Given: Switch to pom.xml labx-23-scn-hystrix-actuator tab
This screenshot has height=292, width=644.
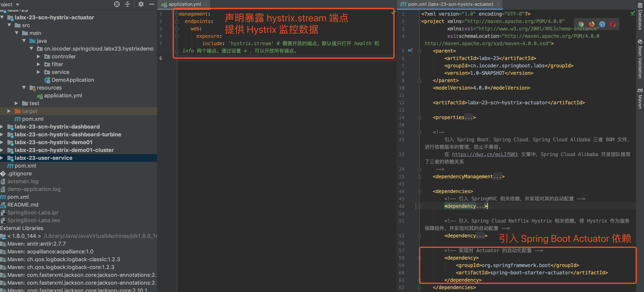Looking at the screenshot, I should (x=450, y=4).
